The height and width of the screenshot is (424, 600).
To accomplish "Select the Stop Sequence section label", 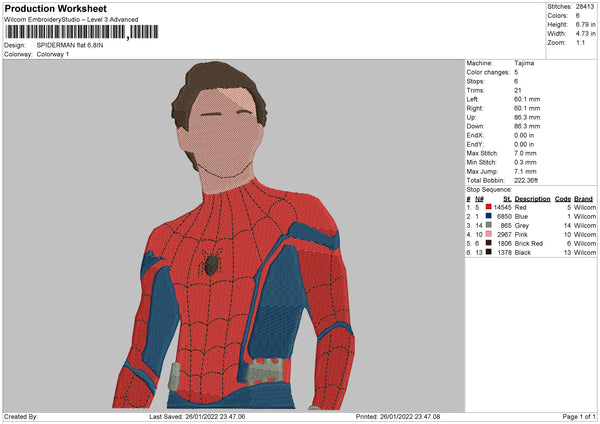I will point(489,189).
